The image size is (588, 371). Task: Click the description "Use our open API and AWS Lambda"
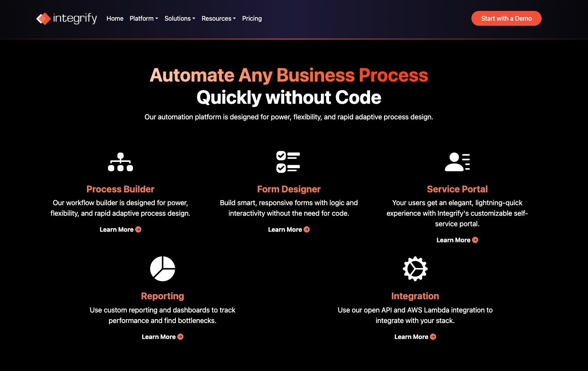point(415,315)
